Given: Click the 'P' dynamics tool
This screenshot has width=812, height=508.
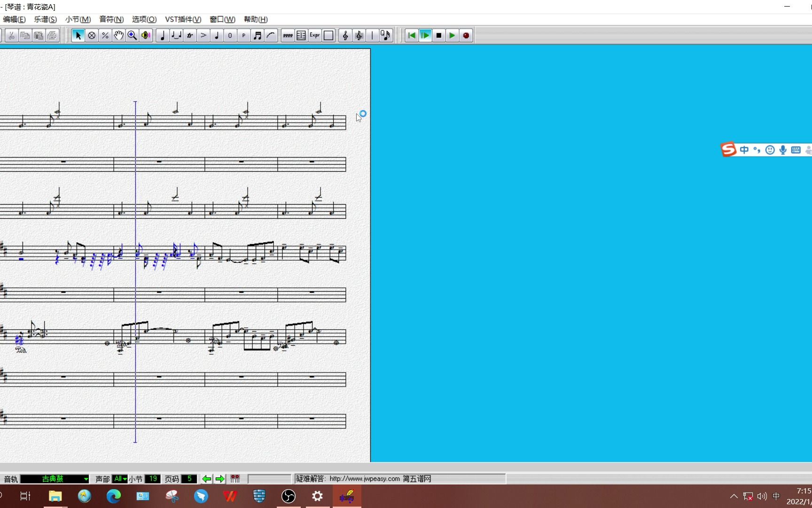Looking at the screenshot, I should [x=244, y=35].
